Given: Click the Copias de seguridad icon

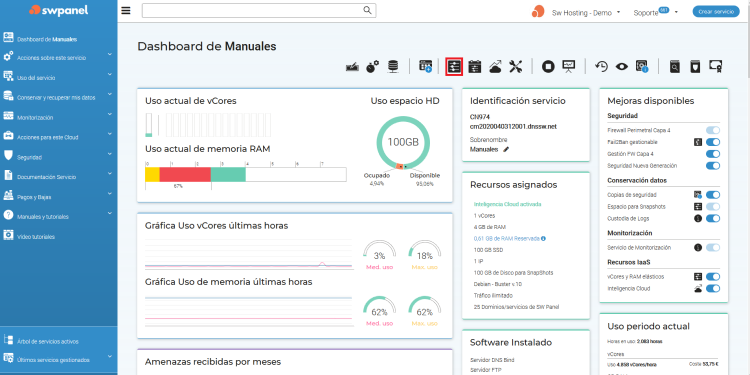Looking at the screenshot, I should pos(698,195).
